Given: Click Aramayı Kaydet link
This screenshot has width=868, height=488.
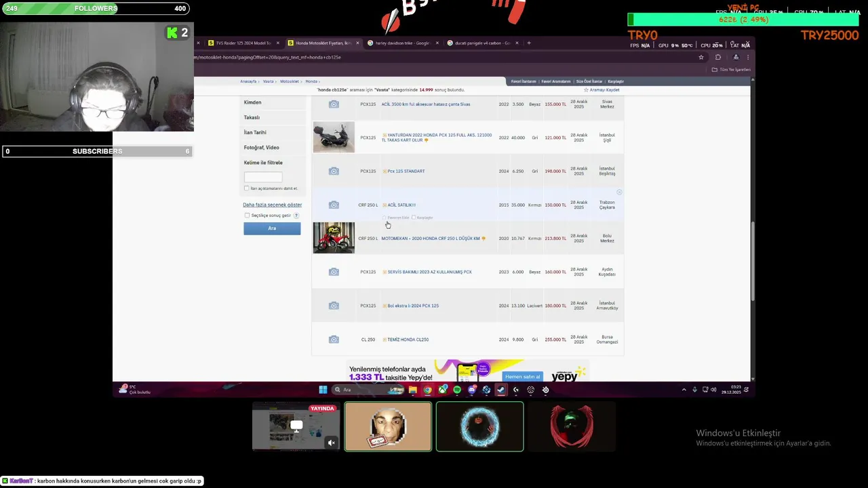Looking at the screenshot, I should (602, 90).
